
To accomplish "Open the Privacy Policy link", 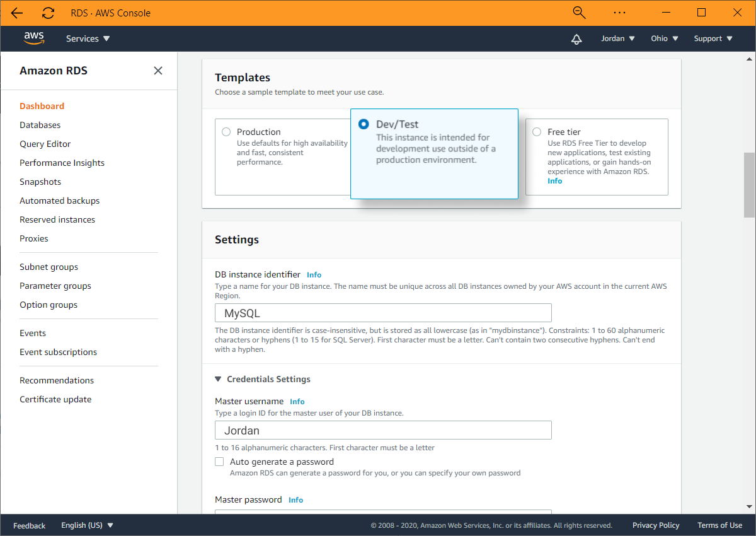I will [x=656, y=525].
